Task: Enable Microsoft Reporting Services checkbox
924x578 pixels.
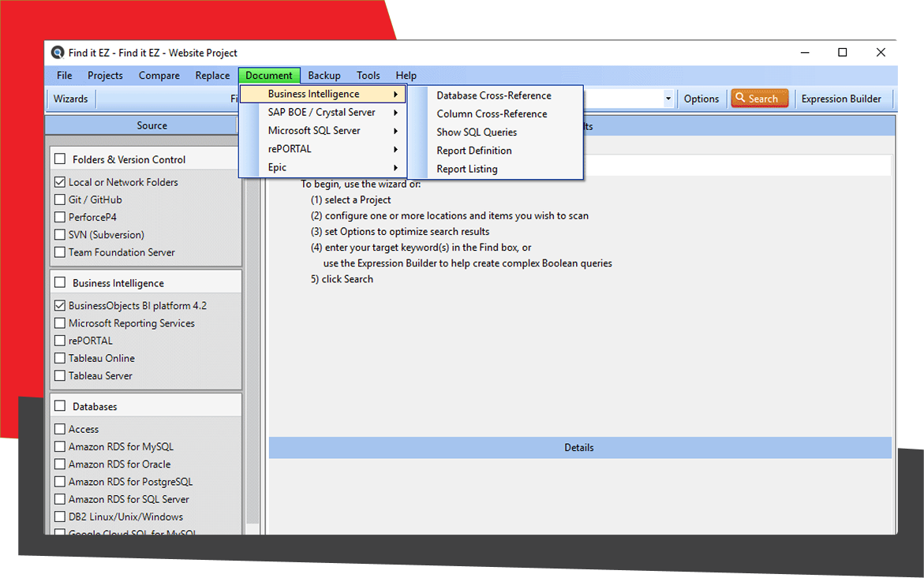Action: click(60, 323)
